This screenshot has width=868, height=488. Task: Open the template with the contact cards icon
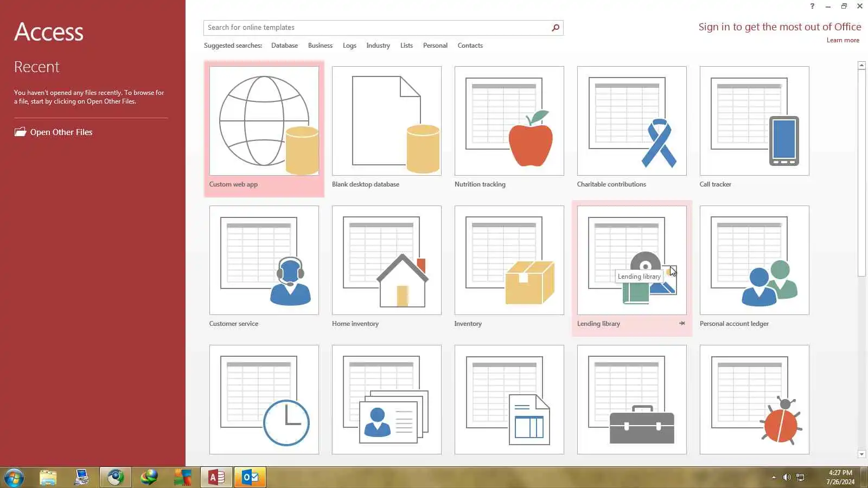click(387, 400)
